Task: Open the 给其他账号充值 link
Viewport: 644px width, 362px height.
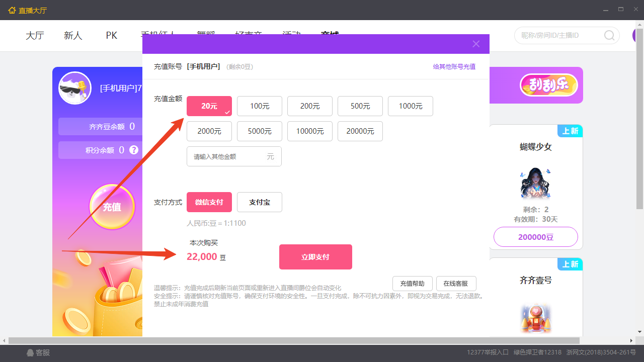Action: click(454, 66)
